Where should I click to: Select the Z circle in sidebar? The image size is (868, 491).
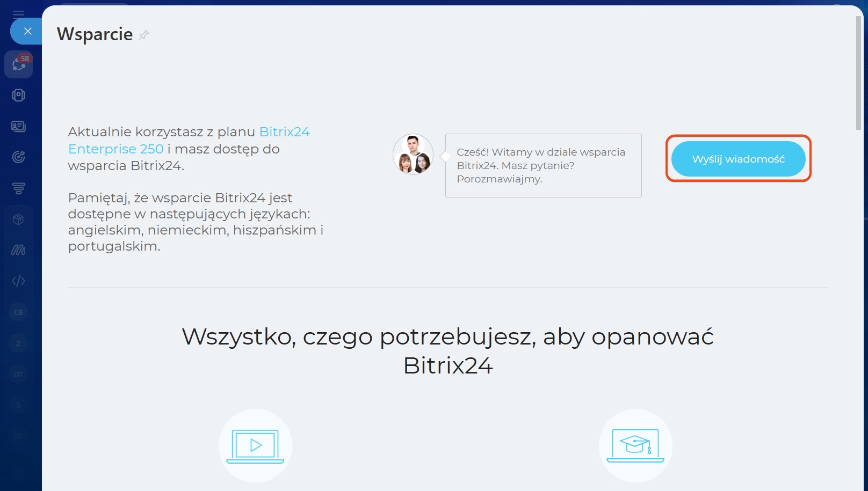[x=19, y=343]
